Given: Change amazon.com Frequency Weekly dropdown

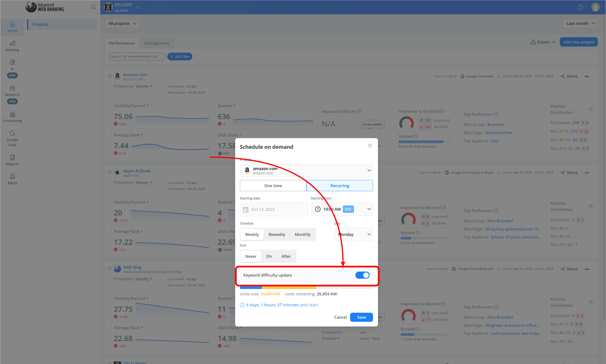Looking at the screenshot, I should (144, 86).
